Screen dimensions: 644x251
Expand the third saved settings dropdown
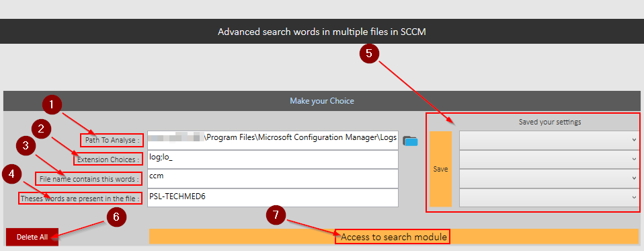(549, 178)
